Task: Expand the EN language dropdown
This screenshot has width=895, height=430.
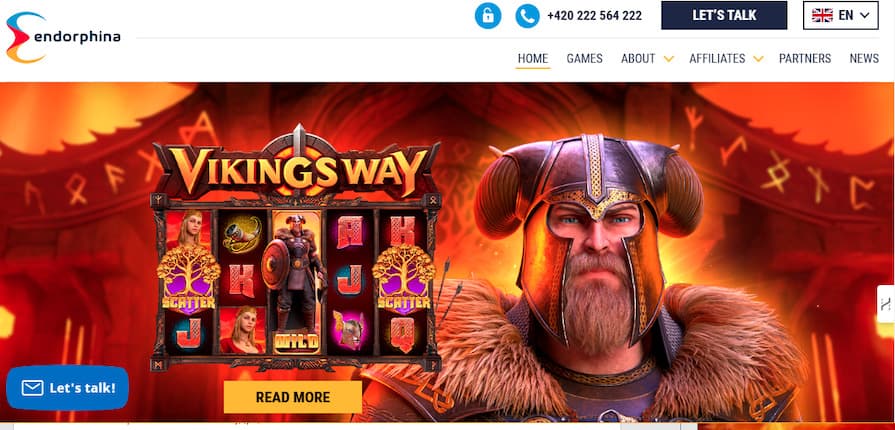Action: click(841, 15)
